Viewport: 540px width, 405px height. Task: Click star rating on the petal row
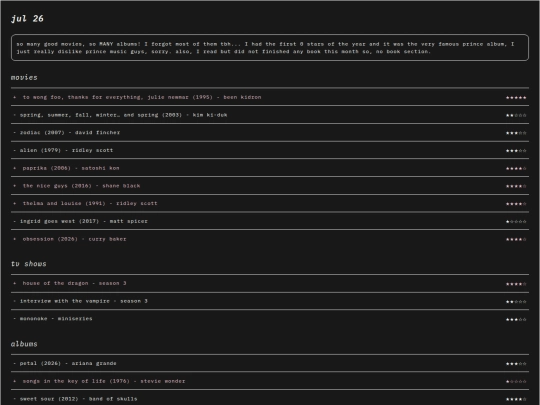[x=516, y=364]
